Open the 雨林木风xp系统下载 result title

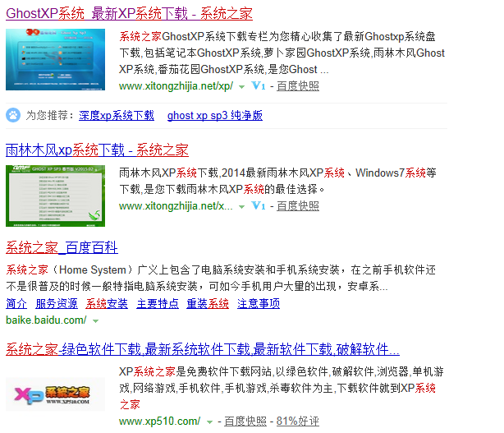97,150
